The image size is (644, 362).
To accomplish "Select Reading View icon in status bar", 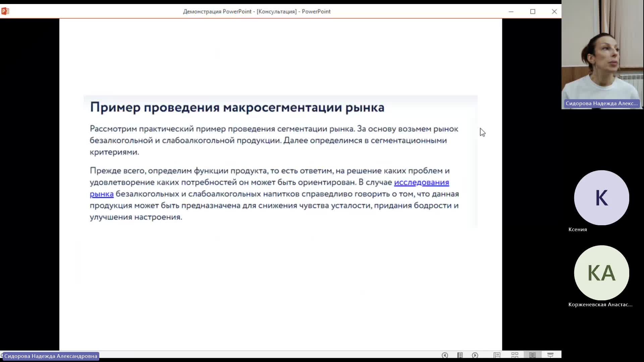I will [x=532, y=355].
